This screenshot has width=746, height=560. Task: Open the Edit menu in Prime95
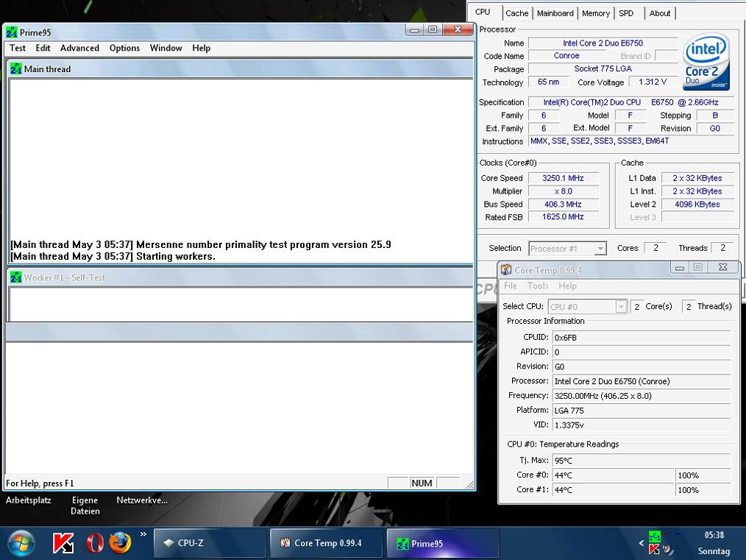(43, 48)
